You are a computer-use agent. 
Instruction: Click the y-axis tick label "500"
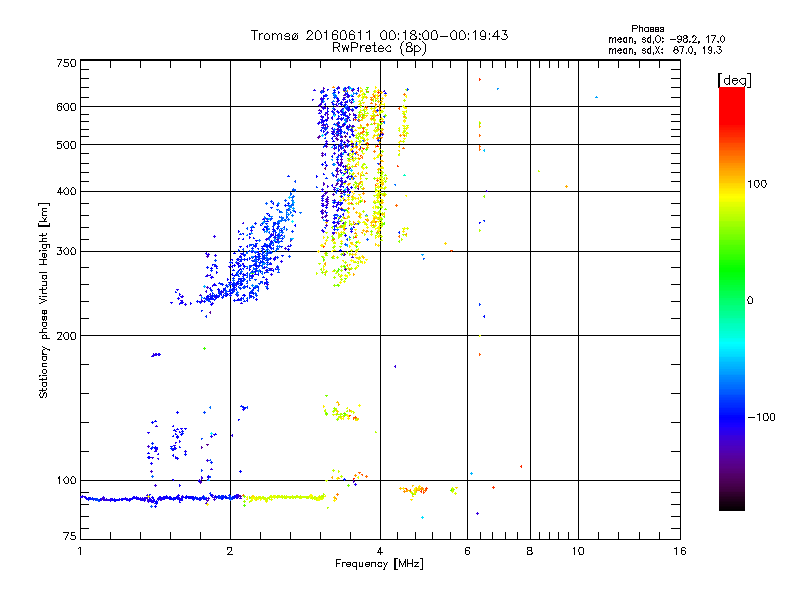66,145
